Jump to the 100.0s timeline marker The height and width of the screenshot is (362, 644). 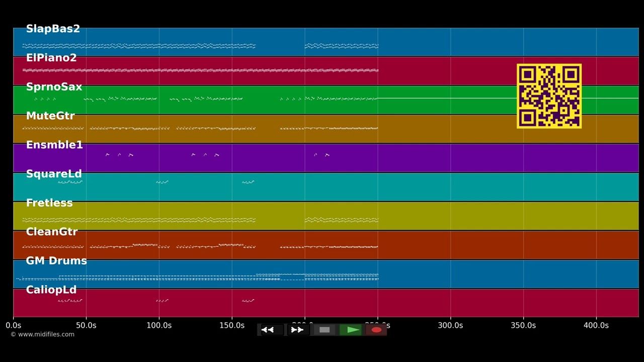pyautogui.click(x=159, y=325)
